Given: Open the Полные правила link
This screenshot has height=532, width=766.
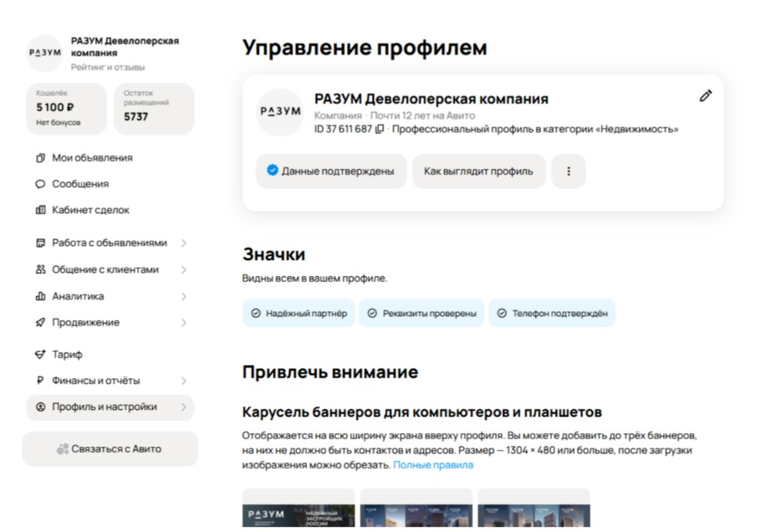Looking at the screenshot, I should [x=433, y=465].
